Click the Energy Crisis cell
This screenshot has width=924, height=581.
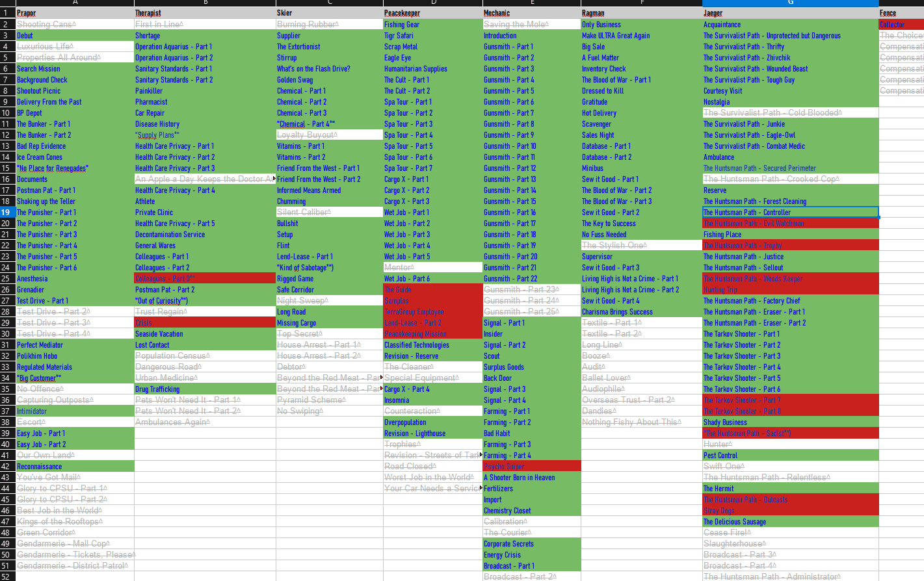pyautogui.click(x=531, y=555)
